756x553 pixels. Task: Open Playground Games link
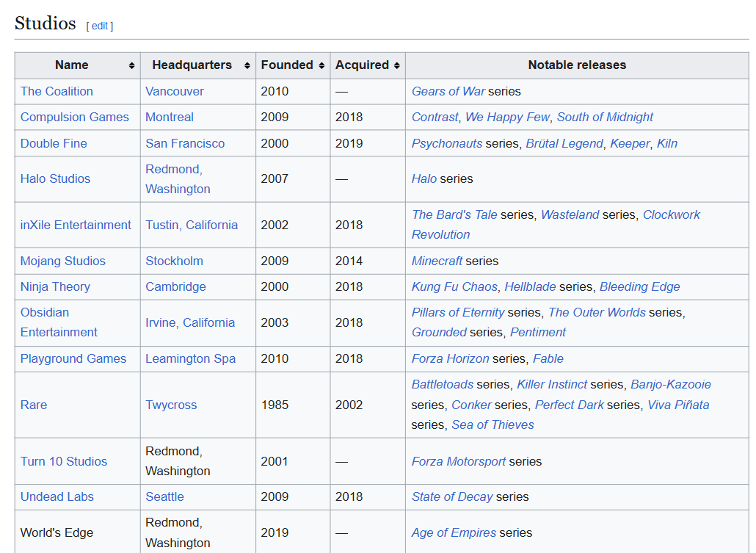pyautogui.click(x=73, y=358)
